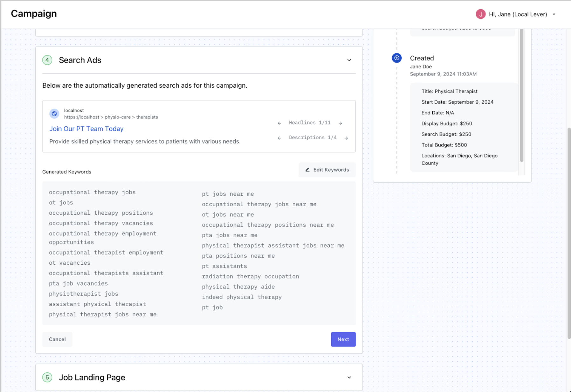Click the Search Ads section title

tap(80, 60)
